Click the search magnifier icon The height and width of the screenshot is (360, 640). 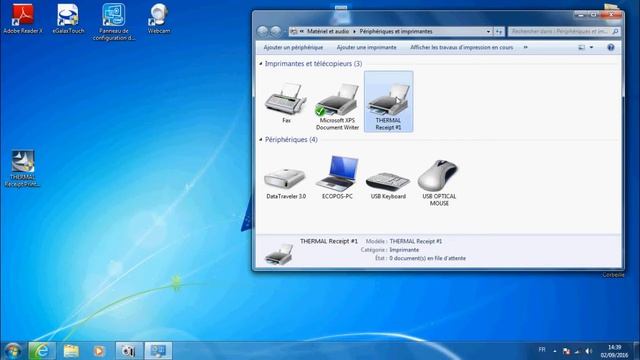tap(616, 31)
